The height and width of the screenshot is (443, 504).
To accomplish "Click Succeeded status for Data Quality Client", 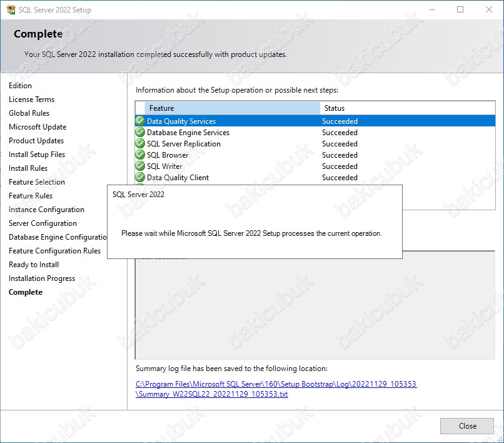I will pos(340,178).
